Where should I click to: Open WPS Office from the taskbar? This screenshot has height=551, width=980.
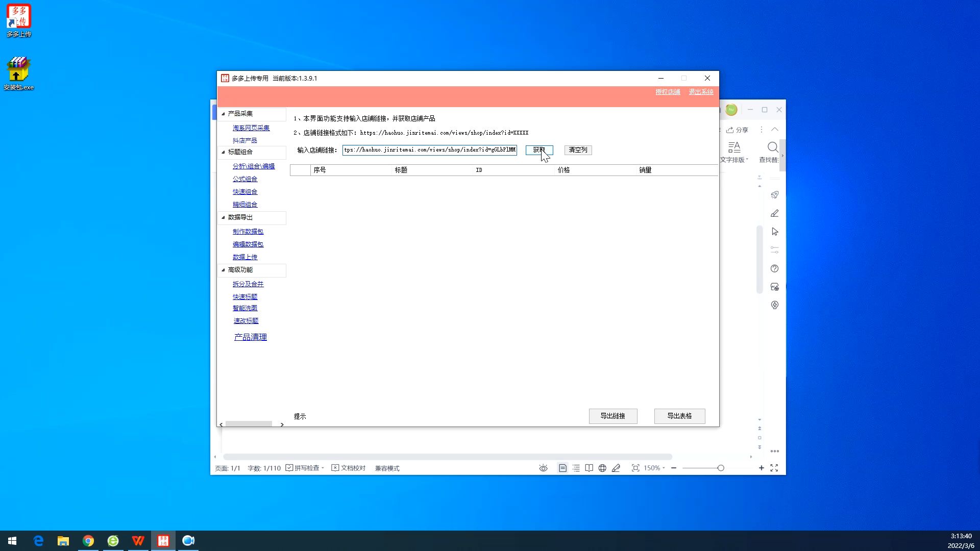138,541
